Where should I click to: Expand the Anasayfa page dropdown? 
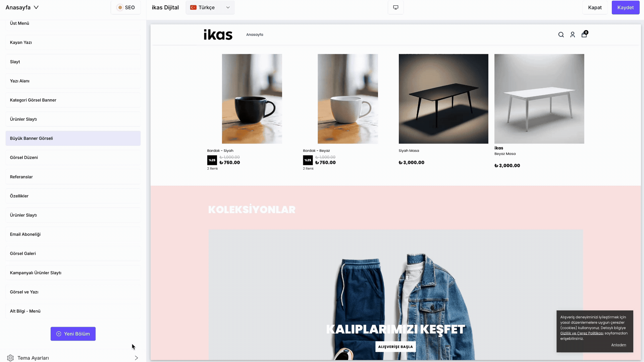click(22, 7)
